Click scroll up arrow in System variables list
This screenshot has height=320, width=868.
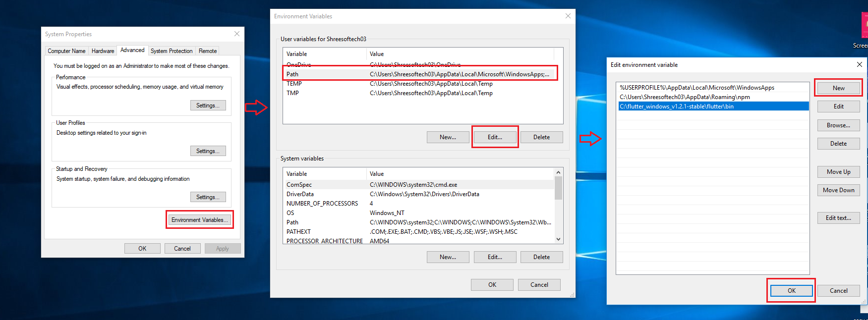click(x=558, y=172)
